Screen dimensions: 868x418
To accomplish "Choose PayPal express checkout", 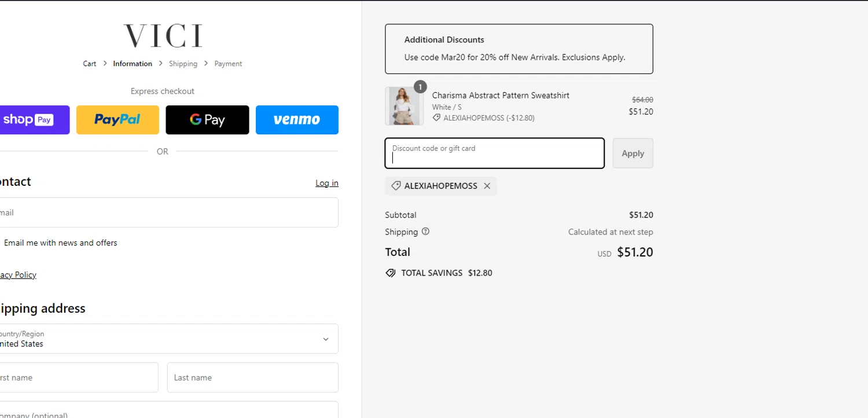I will 117,120.
